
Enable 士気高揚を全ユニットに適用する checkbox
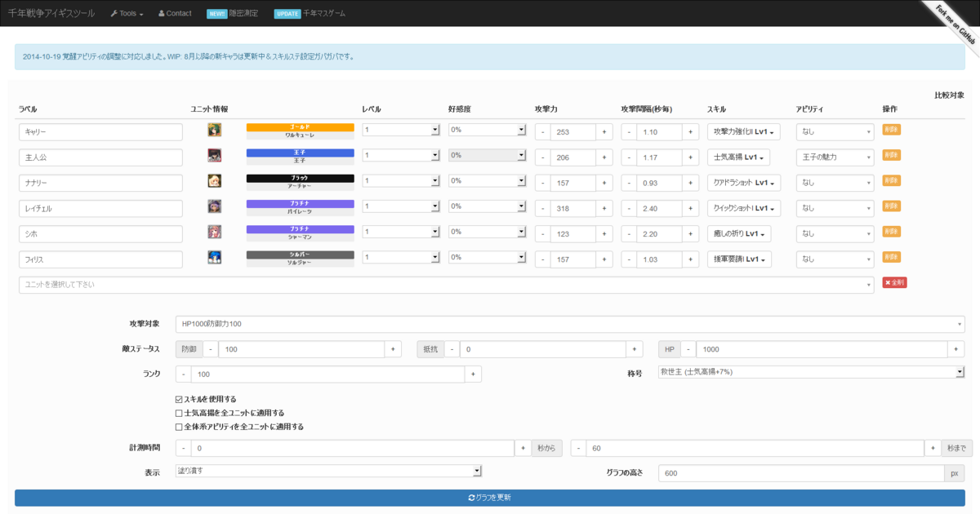point(179,413)
